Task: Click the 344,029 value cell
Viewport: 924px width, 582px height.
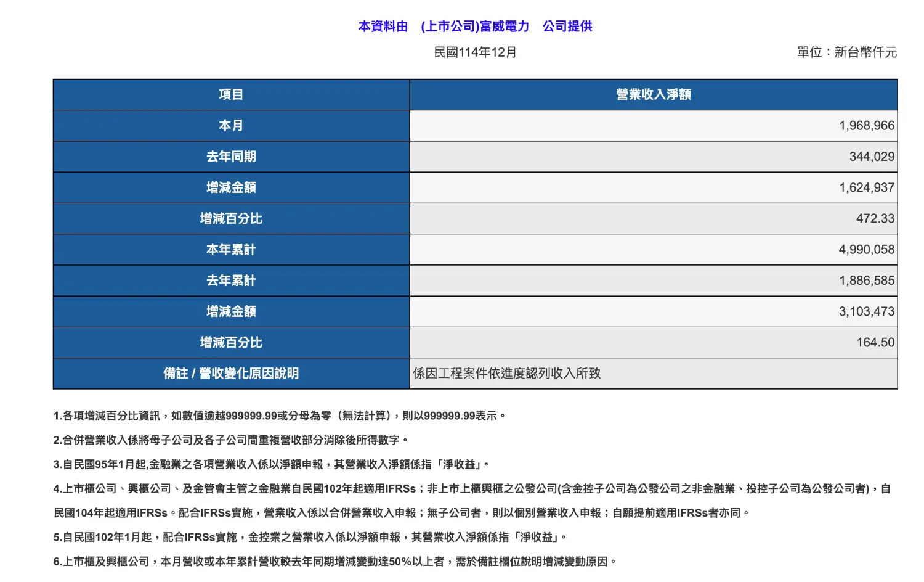Action: pyautogui.click(x=872, y=157)
